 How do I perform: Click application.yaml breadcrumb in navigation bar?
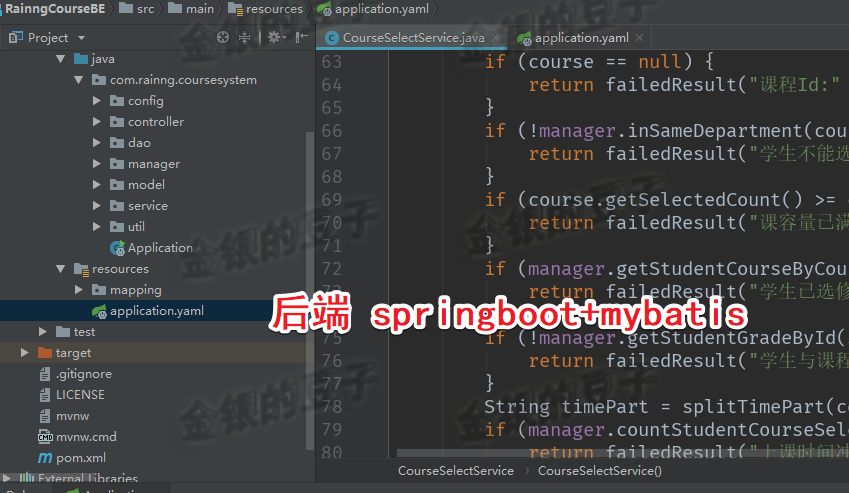(382, 9)
